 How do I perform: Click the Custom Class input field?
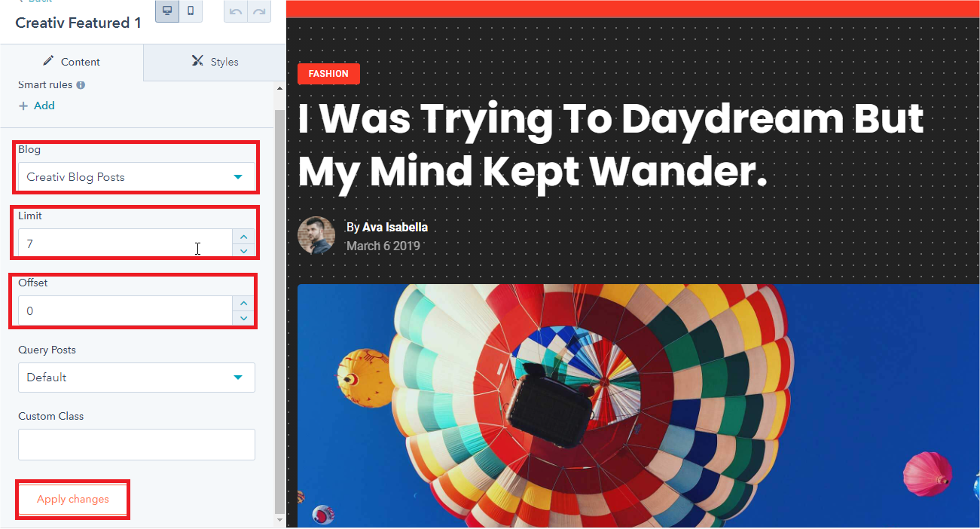tap(136, 445)
